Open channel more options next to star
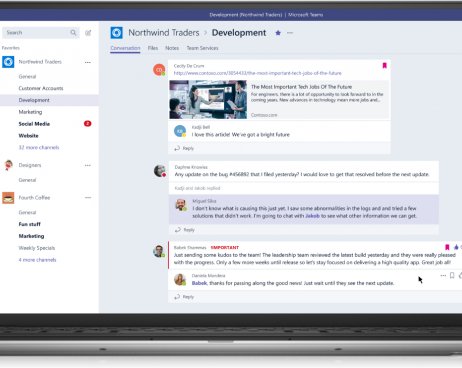 click(290, 33)
